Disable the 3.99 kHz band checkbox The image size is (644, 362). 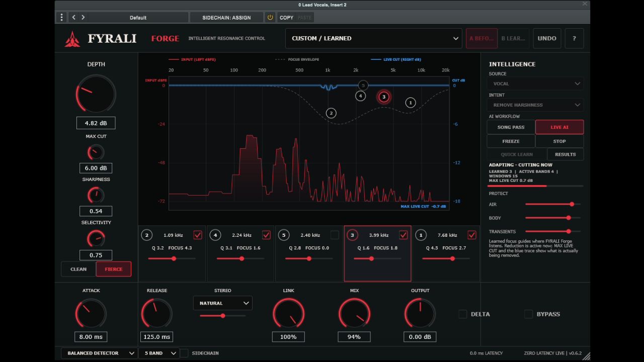point(403,235)
